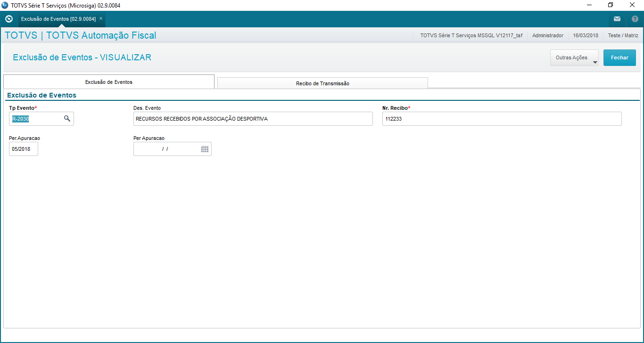This screenshot has width=644, height=343.
Task: Click the Nr. Recibo label
Action: (x=395, y=108)
